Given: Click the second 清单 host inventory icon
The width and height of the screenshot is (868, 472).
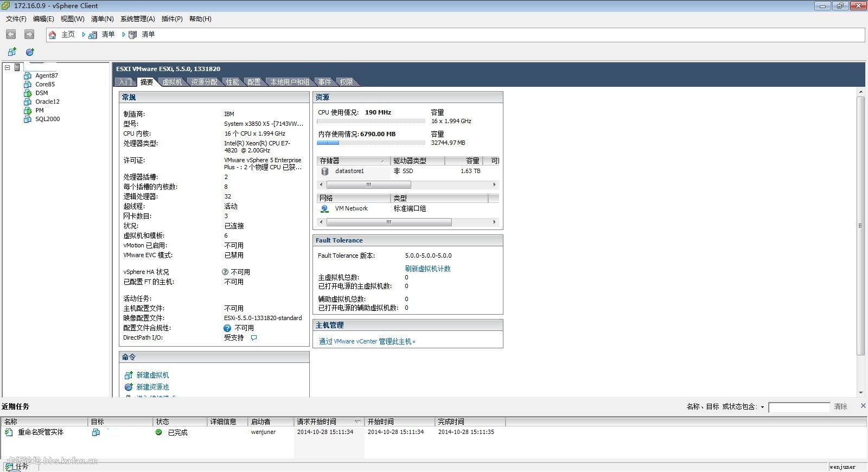Looking at the screenshot, I should coord(132,35).
